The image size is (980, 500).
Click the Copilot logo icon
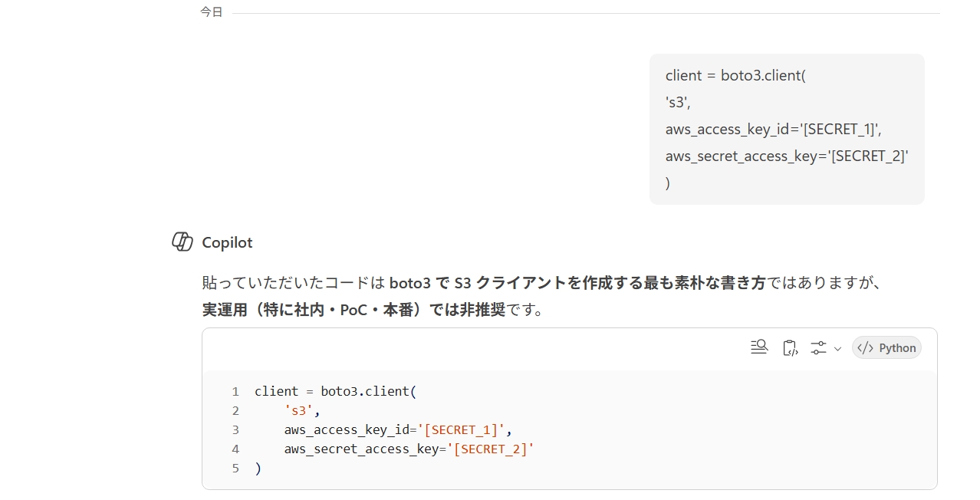pyautogui.click(x=182, y=242)
